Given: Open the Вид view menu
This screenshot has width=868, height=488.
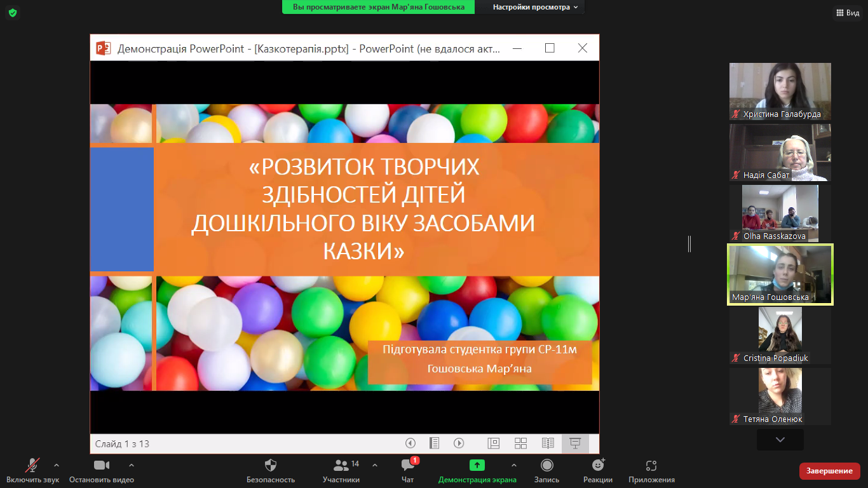Looking at the screenshot, I should pos(846,13).
